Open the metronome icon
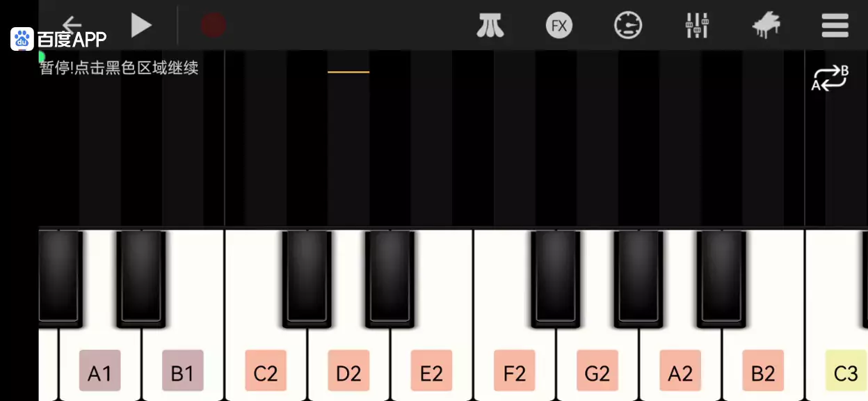Screen dimensions: 868x401 point(490,26)
